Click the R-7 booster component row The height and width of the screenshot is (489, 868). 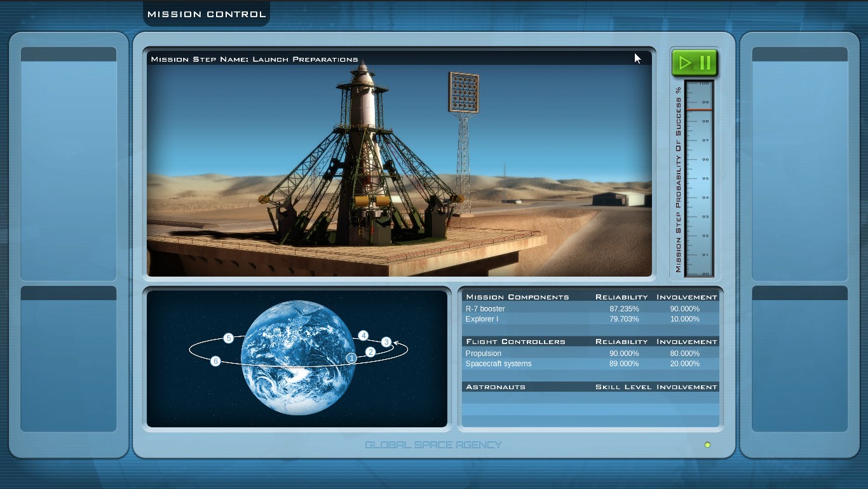[x=591, y=308]
